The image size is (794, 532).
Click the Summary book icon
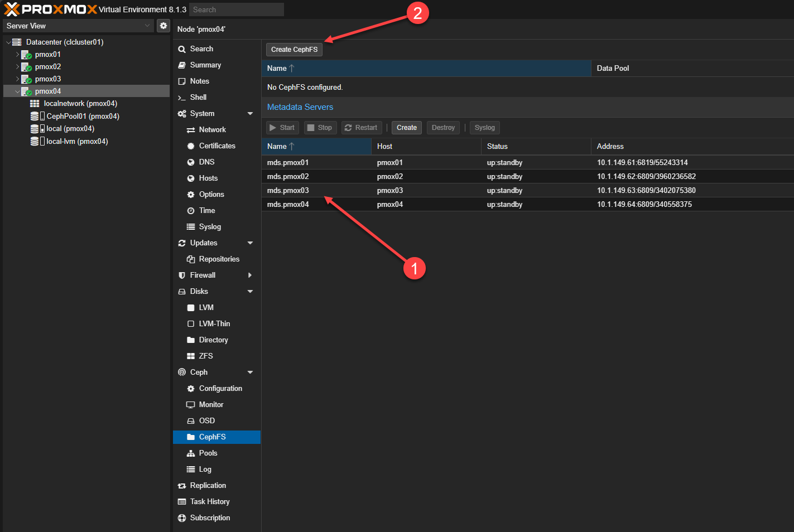pyautogui.click(x=182, y=65)
